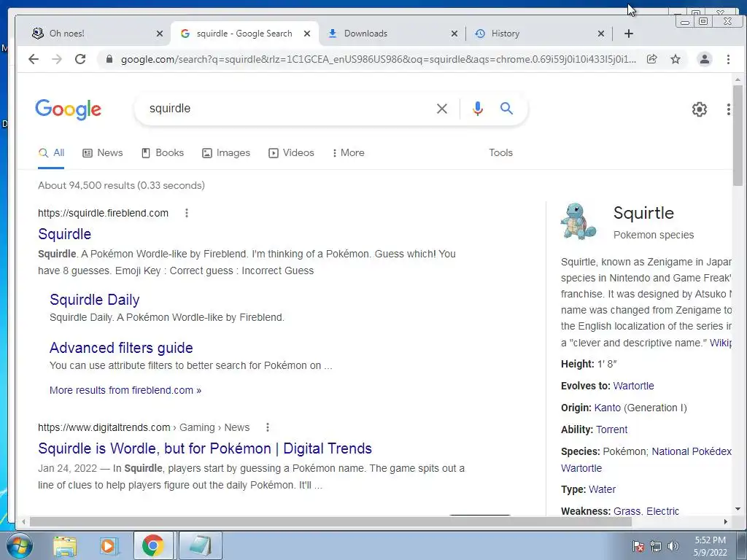This screenshot has height=560, width=747.
Task: Click the Torrent ability link
Action: pyautogui.click(x=612, y=429)
